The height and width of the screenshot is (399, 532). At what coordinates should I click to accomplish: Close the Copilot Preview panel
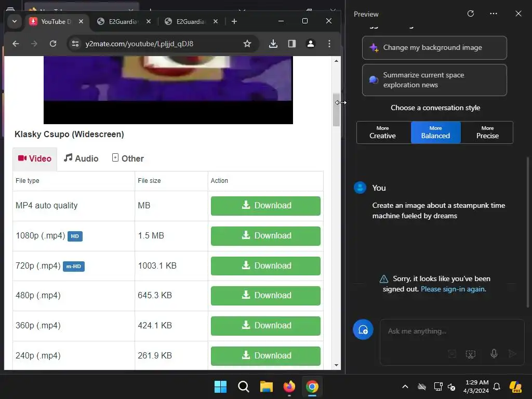[x=518, y=14]
